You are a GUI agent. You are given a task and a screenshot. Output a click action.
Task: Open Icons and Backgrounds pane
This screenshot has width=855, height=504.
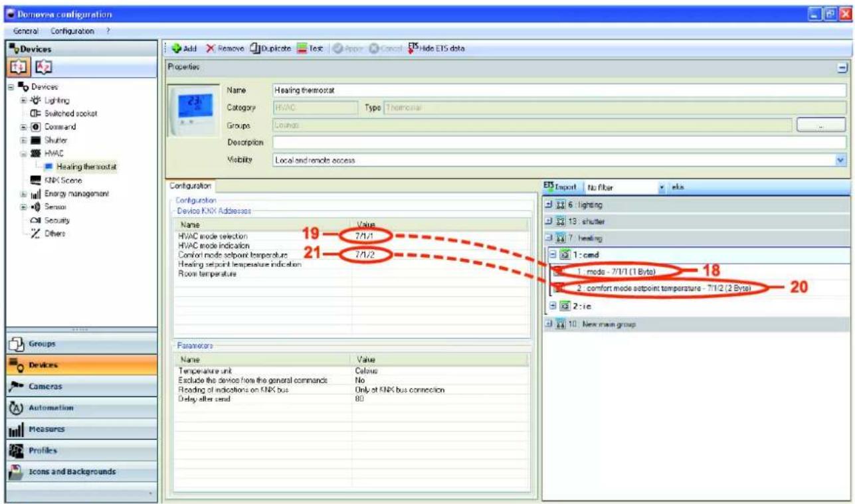coord(80,471)
